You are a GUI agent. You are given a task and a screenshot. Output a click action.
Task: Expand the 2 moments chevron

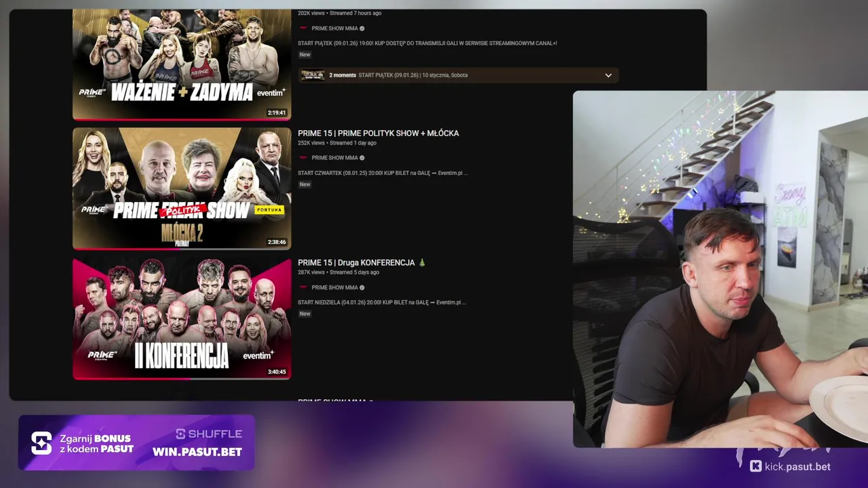coord(608,75)
